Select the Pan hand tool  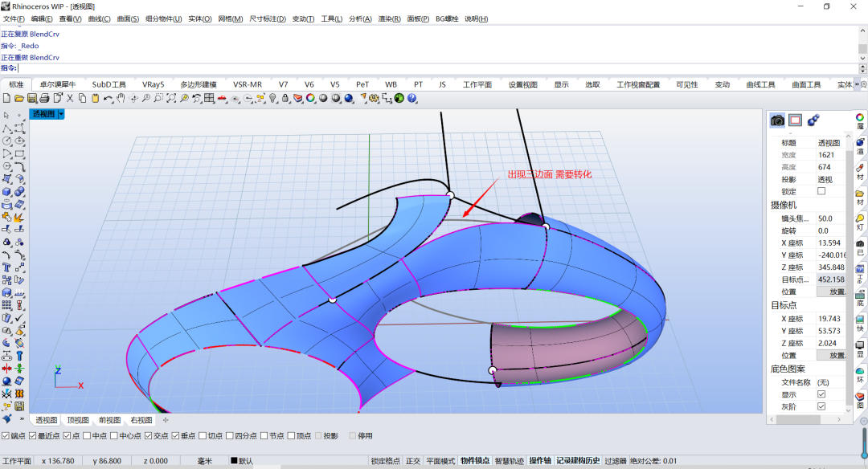coord(121,98)
